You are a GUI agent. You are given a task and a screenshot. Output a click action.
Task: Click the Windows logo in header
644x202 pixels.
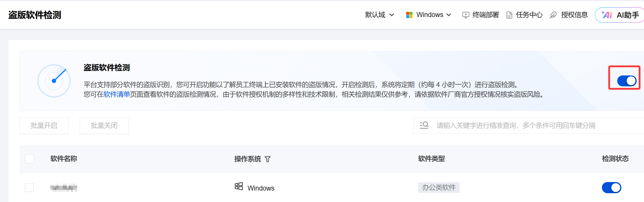tap(409, 15)
